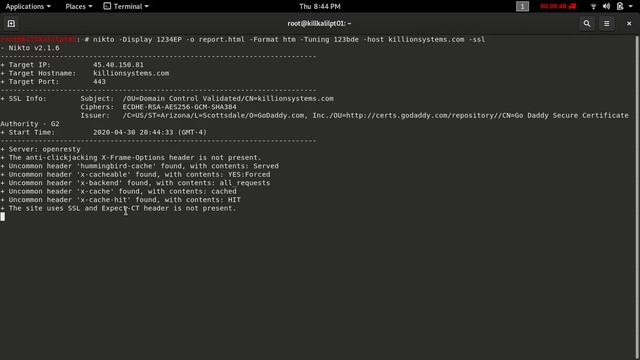Click the "'x-cache' found" cached line
Image resolution: width=640 pixels, height=360 pixels.
118,191
